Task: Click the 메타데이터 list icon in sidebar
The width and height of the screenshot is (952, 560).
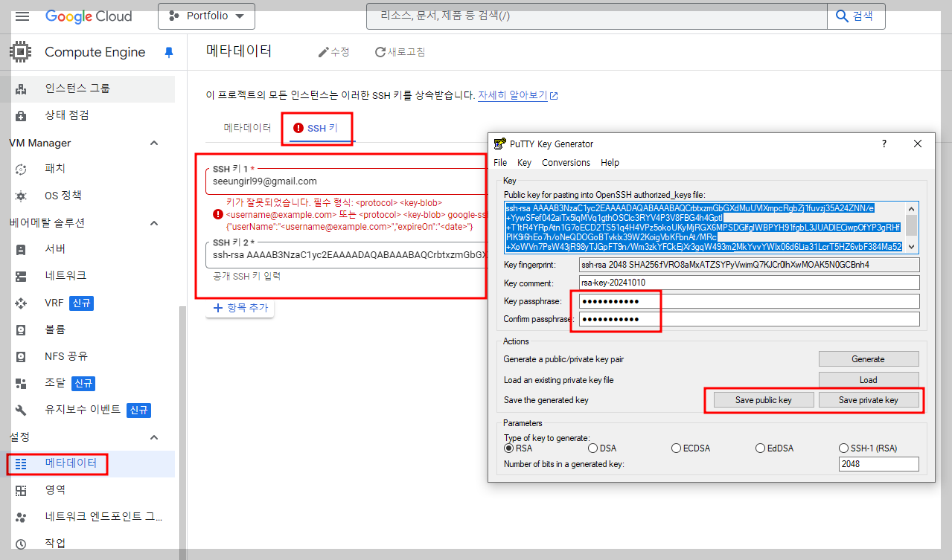Action: coord(21,463)
